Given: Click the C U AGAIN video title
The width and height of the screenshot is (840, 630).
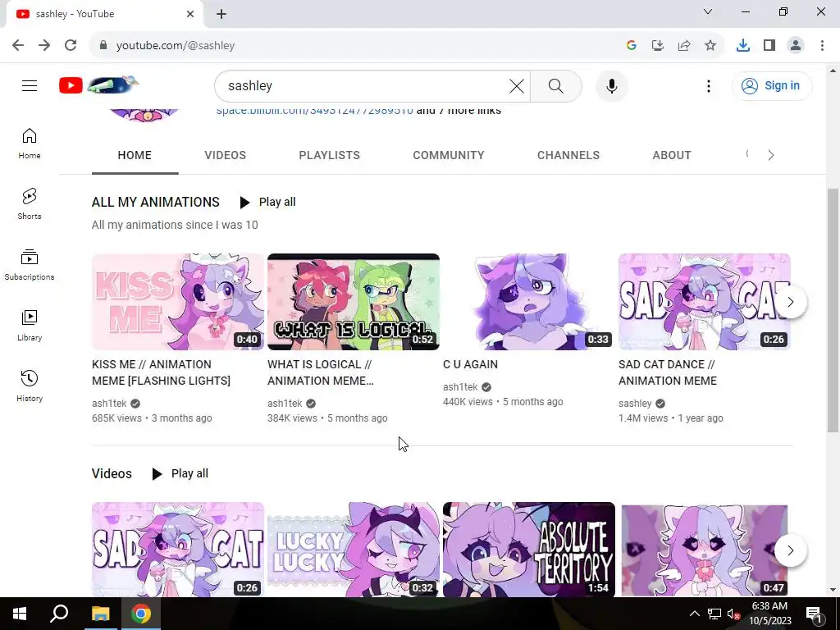Looking at the screenshot, I should point(470,364).
